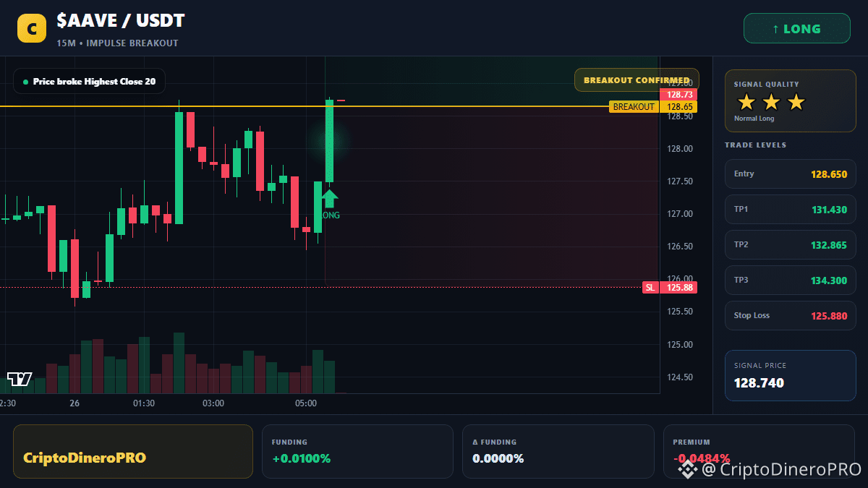
Task: Click the green LONG arrow marker on chart
Action: coord(329,199)
